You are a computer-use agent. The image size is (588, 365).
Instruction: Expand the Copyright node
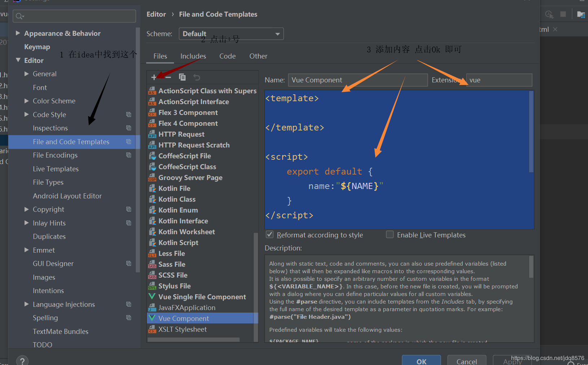pyautogui.click(x=26, y=209)
